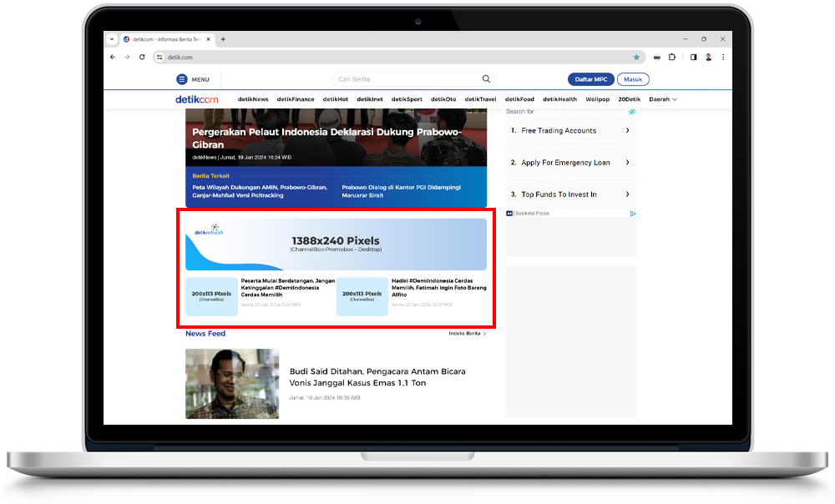Click the AdChoices icon below Business Focus
The width and height of the screenshot is (835, 504).
[633, 214]
